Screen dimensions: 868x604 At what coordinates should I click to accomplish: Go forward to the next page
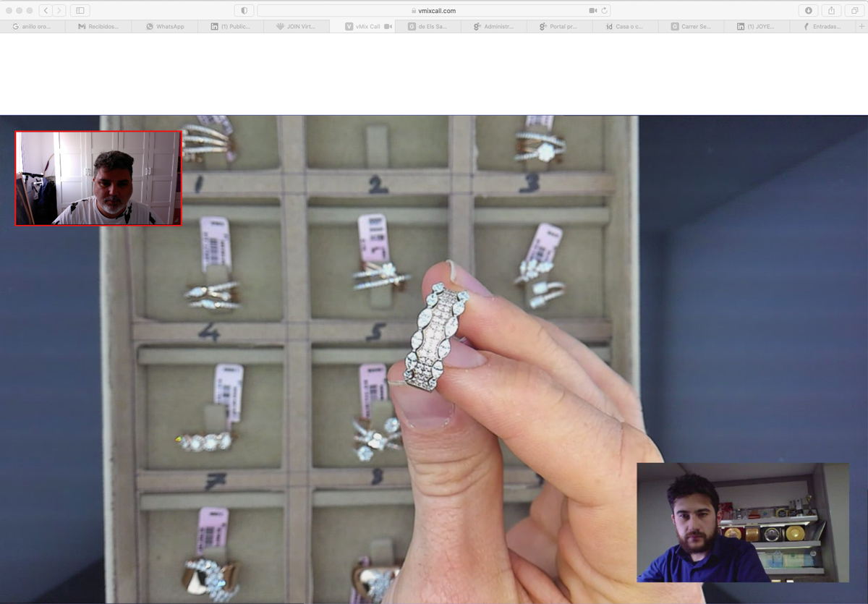(x=59, y=10)
